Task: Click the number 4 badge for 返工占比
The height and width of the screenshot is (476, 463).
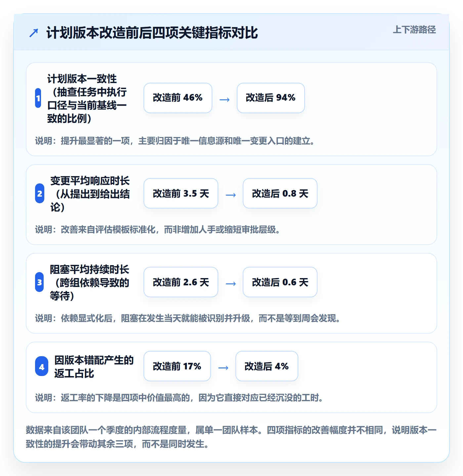Action: tap(42, 366)
